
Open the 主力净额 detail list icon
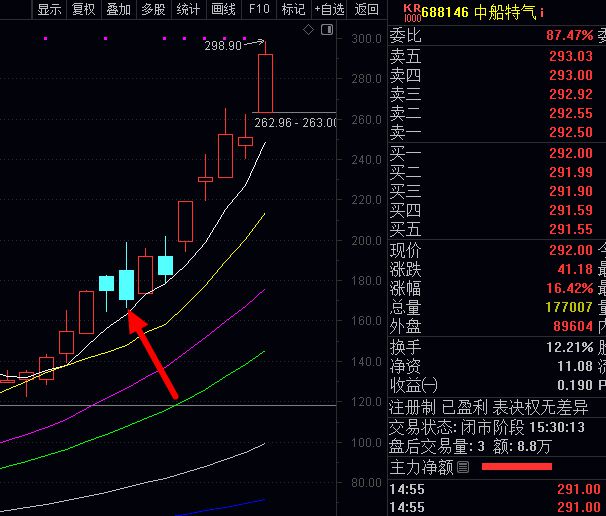pos(463,467)
